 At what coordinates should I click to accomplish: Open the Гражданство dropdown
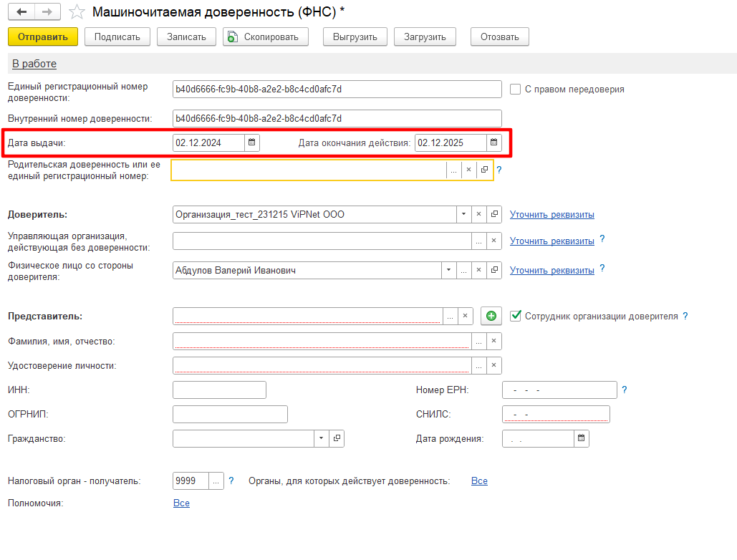[321, 438]
